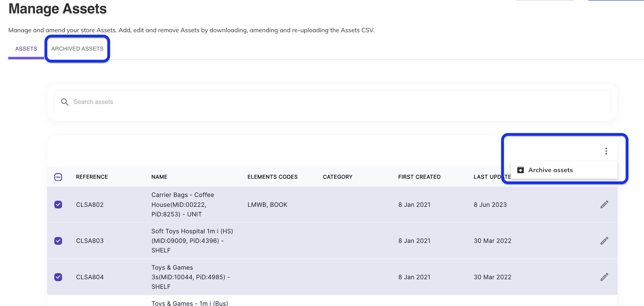This screenshot has width=644, height=306.
Task: Click the Carrier Bags Coffee House name
Action: coord(182,204)
